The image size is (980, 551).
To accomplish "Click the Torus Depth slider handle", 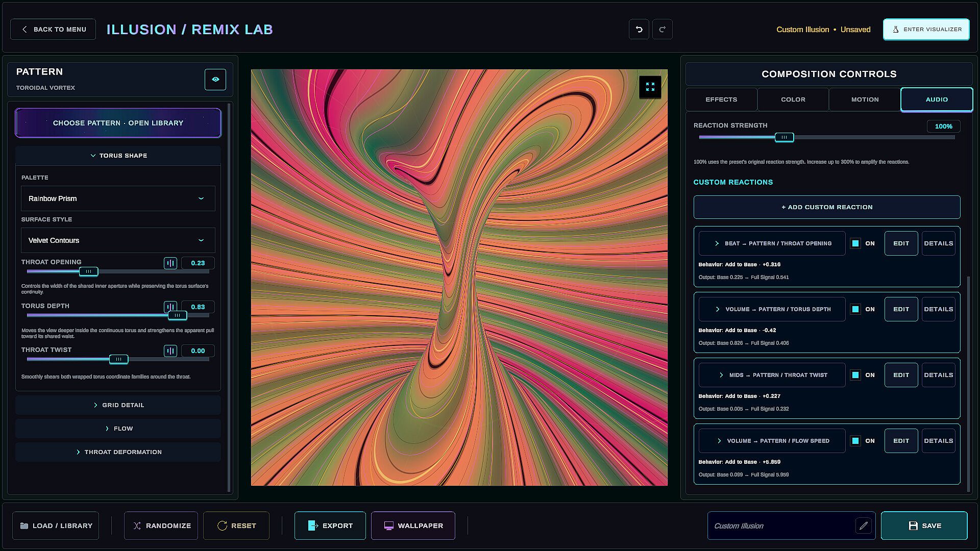I will 177,315.
